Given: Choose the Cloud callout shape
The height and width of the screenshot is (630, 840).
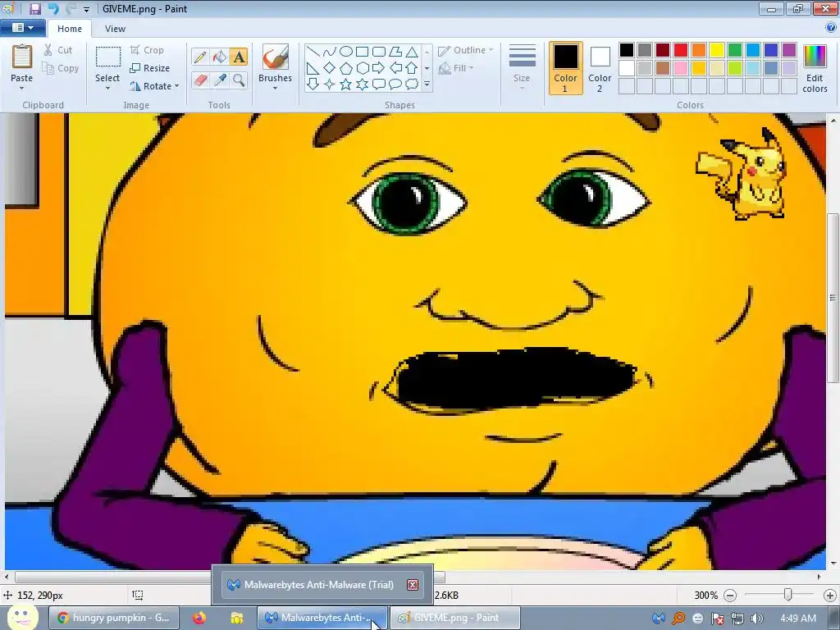Looking at the screenshot, I should coord(412,84).
